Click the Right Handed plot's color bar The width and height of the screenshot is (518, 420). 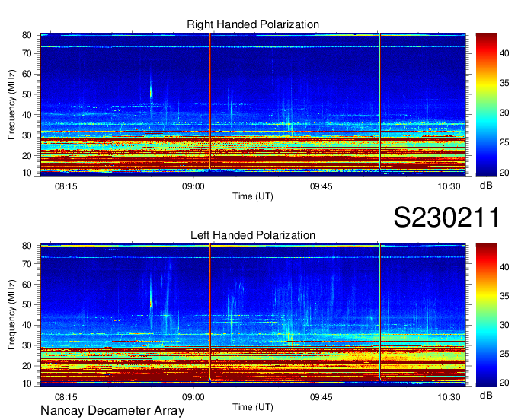(486, 104)
